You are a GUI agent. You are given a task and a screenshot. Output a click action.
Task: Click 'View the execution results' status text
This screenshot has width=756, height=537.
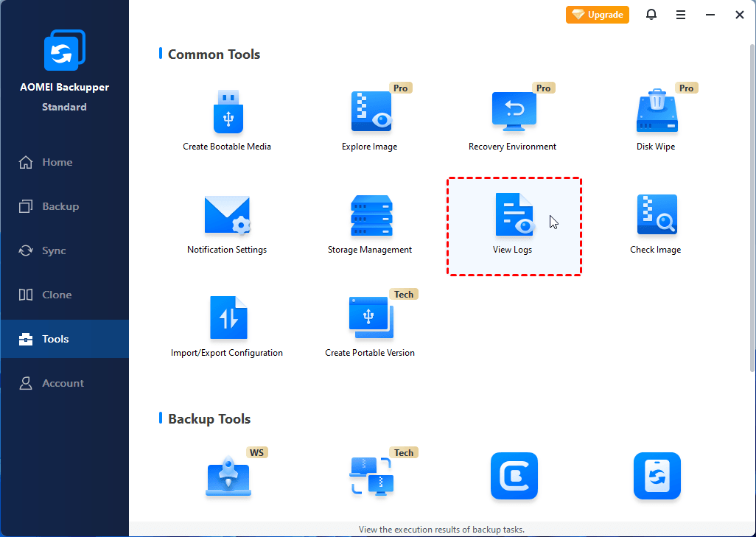[x=441, y=530]
